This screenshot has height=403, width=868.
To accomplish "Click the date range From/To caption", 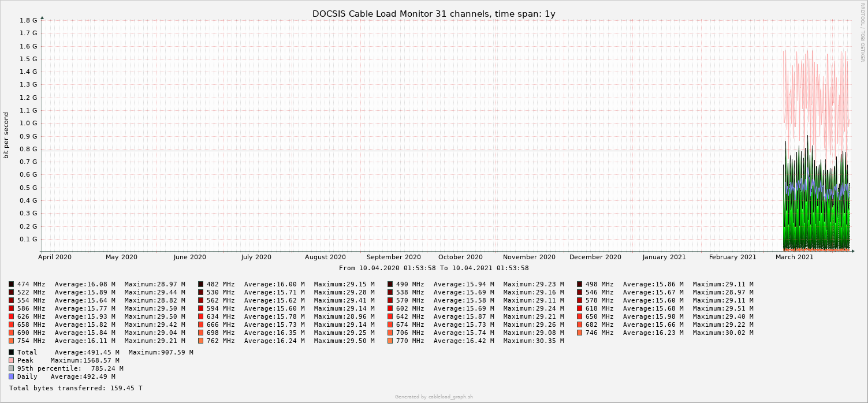I will click(434, 268).
